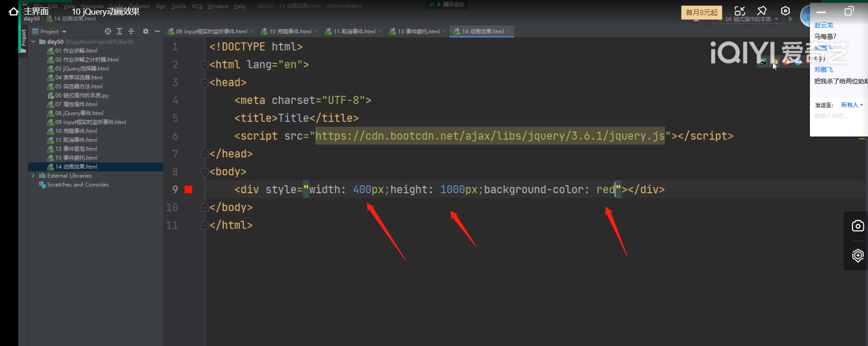
Task: Click the fold marker at line 10
Action: coord(205,207)
